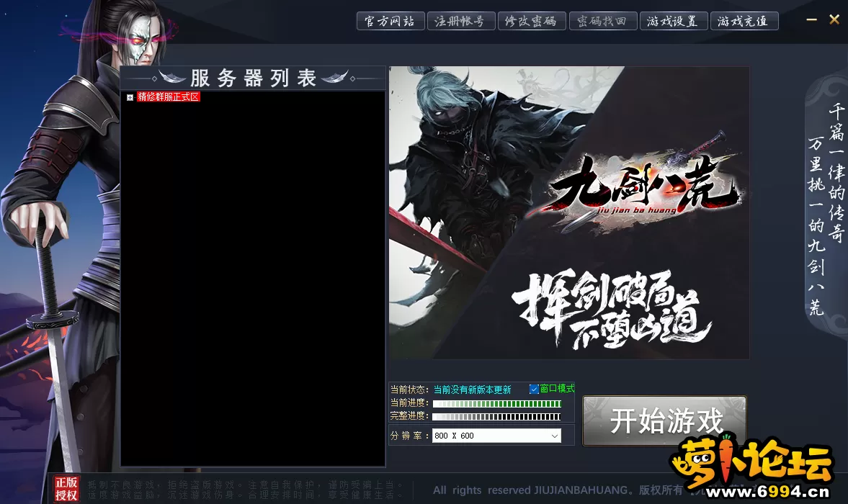Open the 800 X 600 resolution dropdown
The image size is (848, 504).
coord(496,436)
